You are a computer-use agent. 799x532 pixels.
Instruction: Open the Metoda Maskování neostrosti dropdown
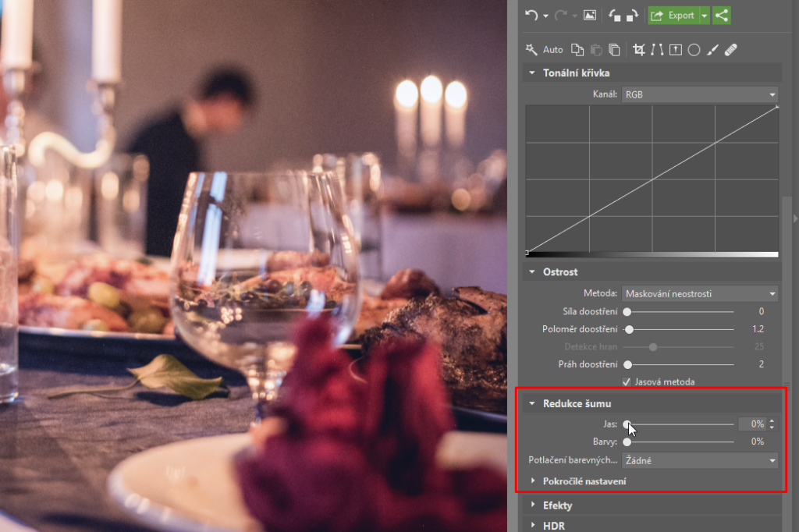point(700,293)
